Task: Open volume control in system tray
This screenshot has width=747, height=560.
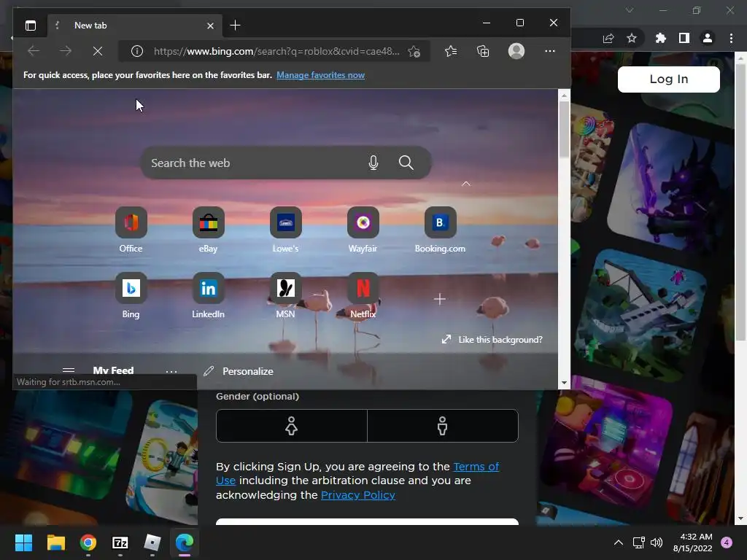Action: click(657, 542)
